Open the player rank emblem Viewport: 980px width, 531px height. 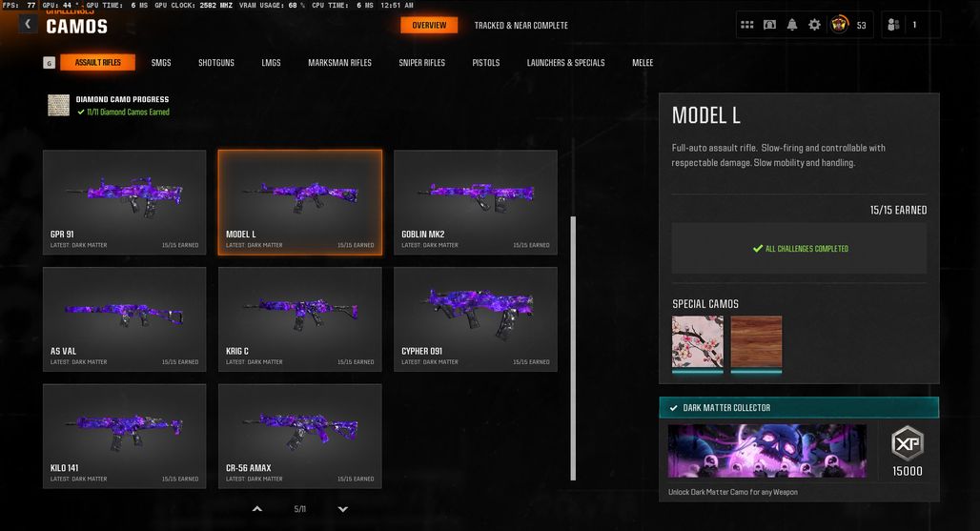pyautogui.click(x=839, y=25)
